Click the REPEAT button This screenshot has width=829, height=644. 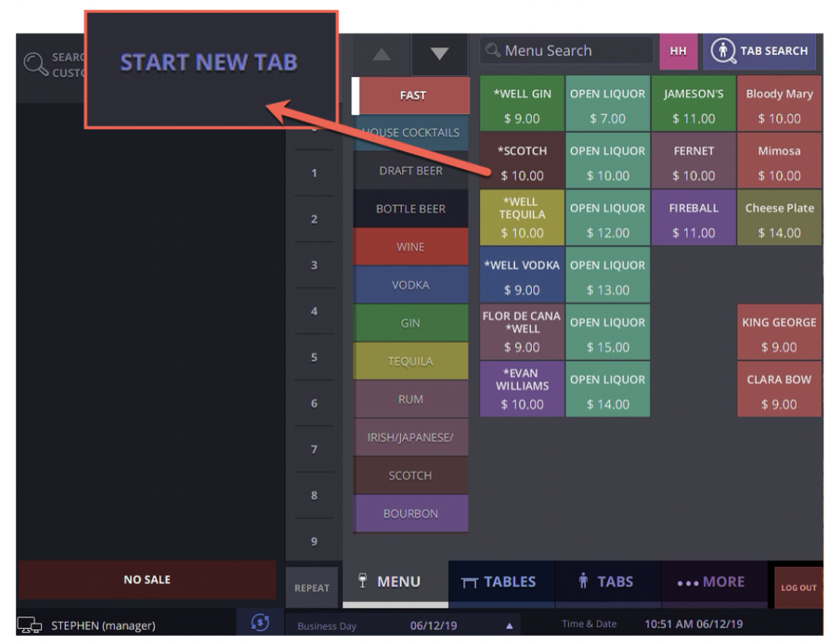pyautogui.click(x=312, y=587)
